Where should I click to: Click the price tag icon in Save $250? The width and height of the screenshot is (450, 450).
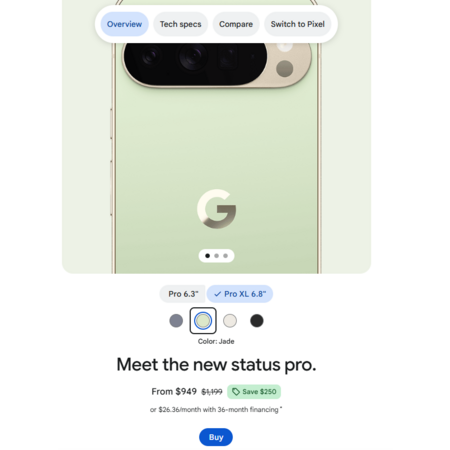click(x=236, y=392)
